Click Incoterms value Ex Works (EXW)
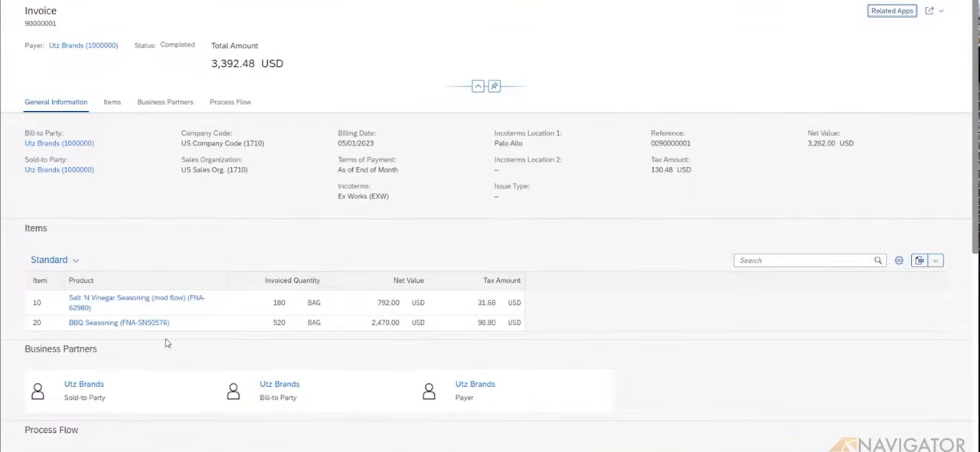The width and height of the screenshot is (980, 452). pyautogui.click(x=363, y=196)
